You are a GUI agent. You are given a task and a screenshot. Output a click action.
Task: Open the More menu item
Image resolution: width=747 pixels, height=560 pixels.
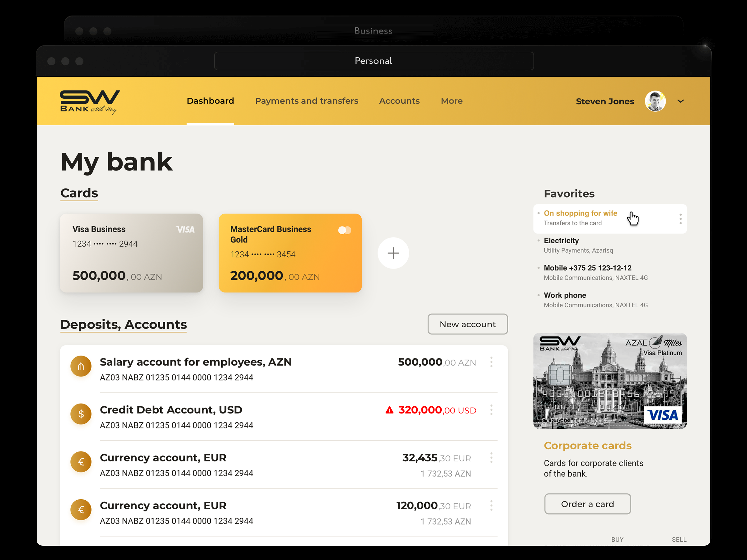tap(452, 101)
